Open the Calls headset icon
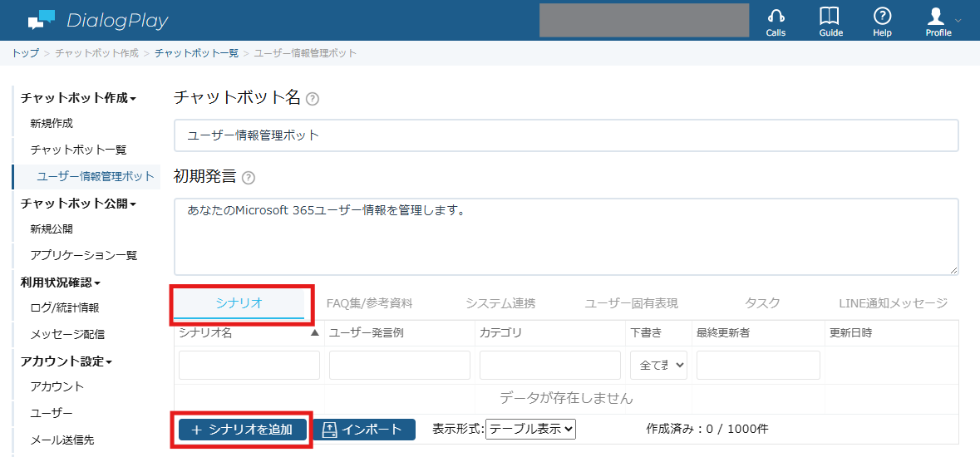Viewport: 980px width, 457px height. coord(776,17)
